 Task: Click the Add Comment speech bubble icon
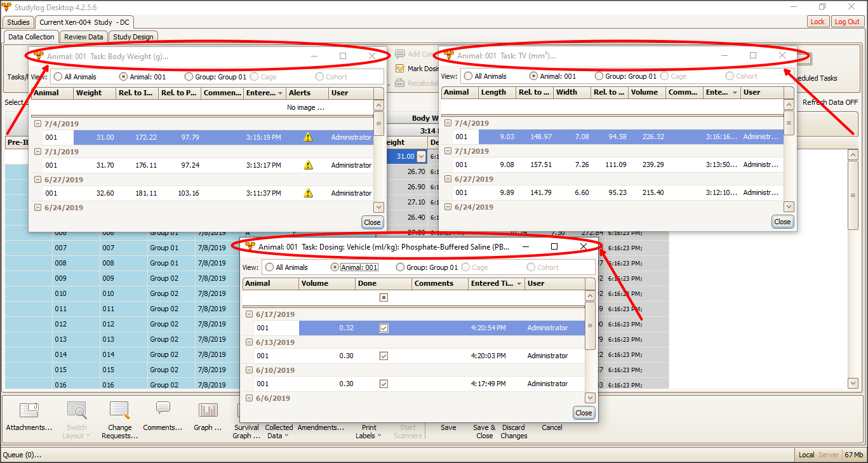[x=400, y=55]
